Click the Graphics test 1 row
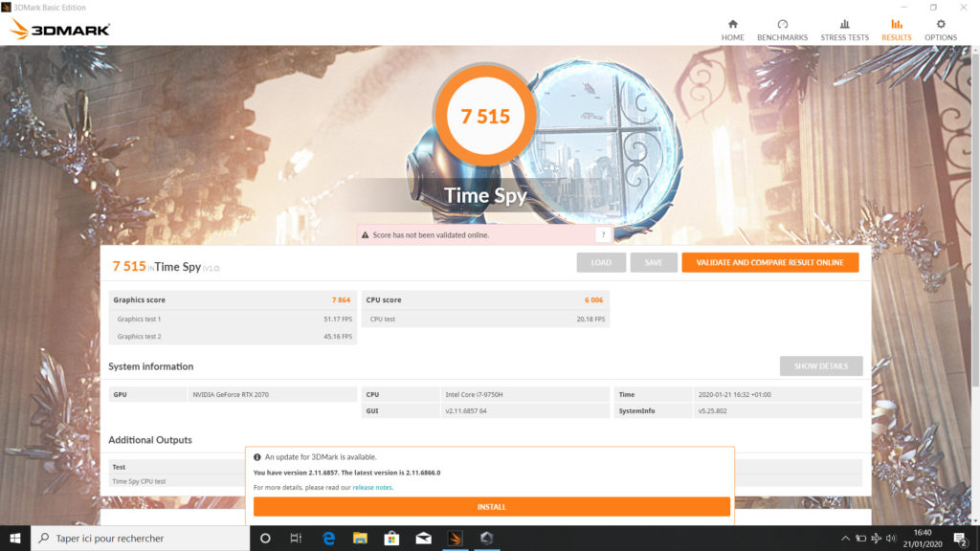 click(x=233, y=319)
